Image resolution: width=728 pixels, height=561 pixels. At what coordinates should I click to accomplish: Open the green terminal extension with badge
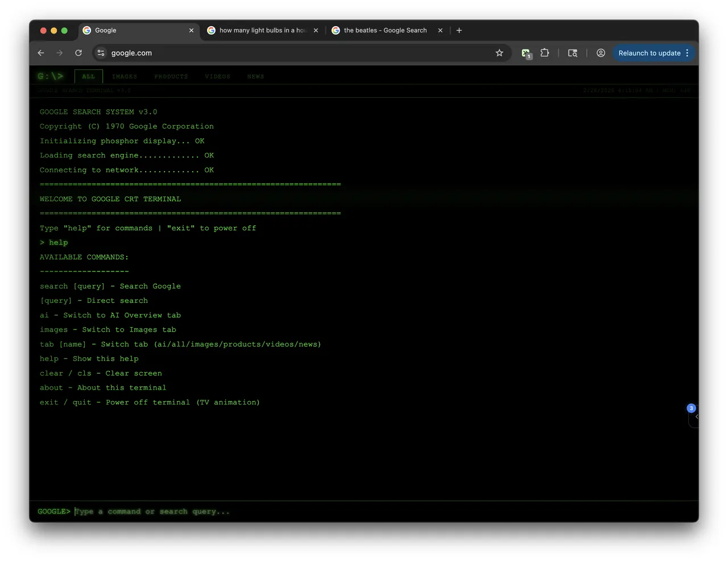[x=526, y=53]
